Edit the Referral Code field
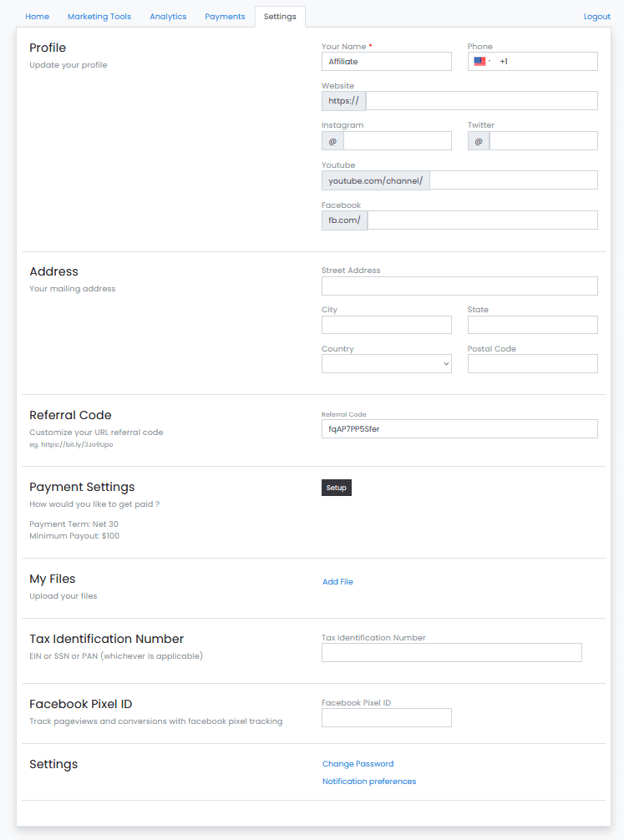Viewport: 624px width, 840px height. tap(459, 428)
